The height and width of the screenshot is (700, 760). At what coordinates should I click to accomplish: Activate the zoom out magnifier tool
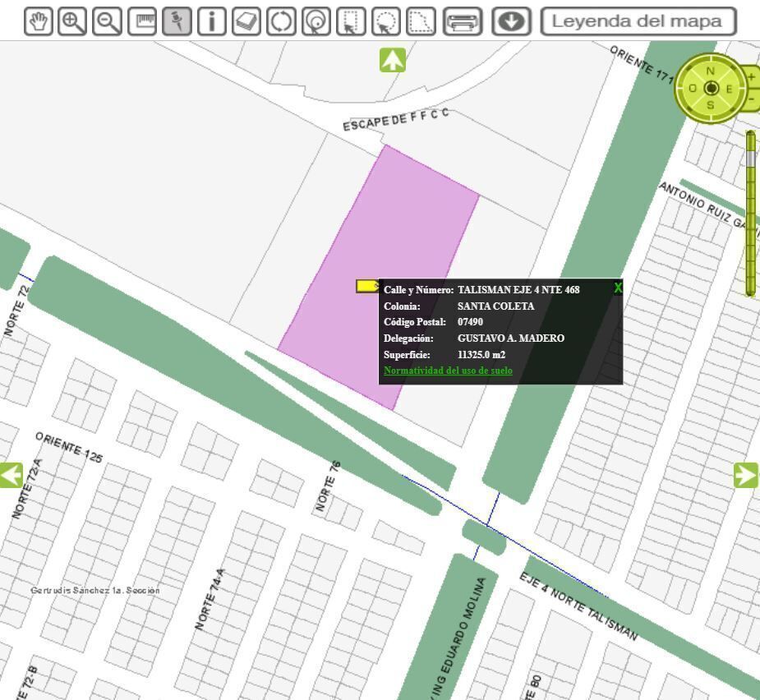(x=107, y=22)
